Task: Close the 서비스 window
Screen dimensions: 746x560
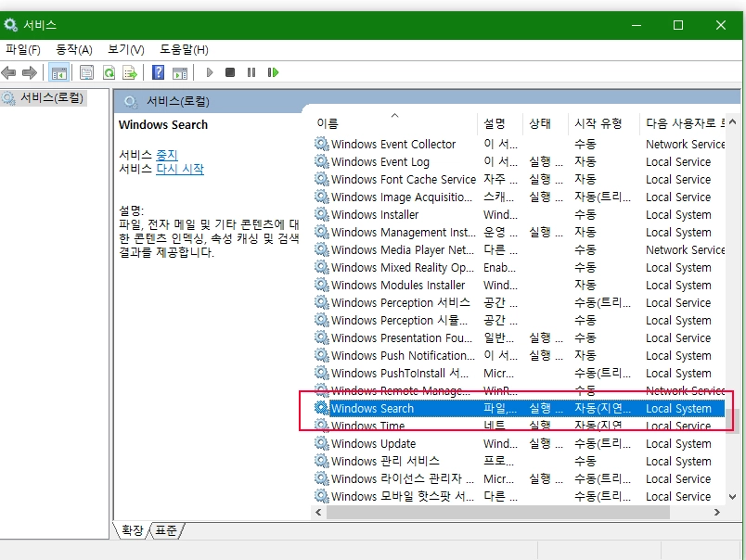Action: click(x=721, y=25)
